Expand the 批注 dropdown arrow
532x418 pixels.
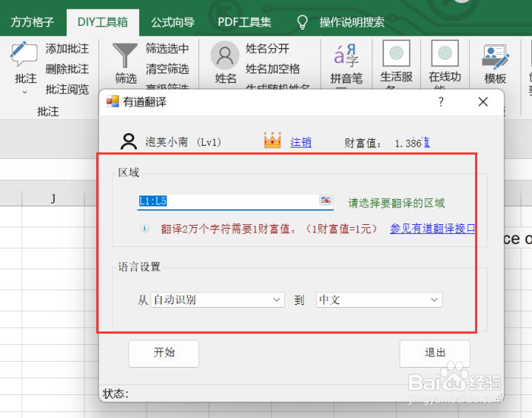click(x=24, y=92)
